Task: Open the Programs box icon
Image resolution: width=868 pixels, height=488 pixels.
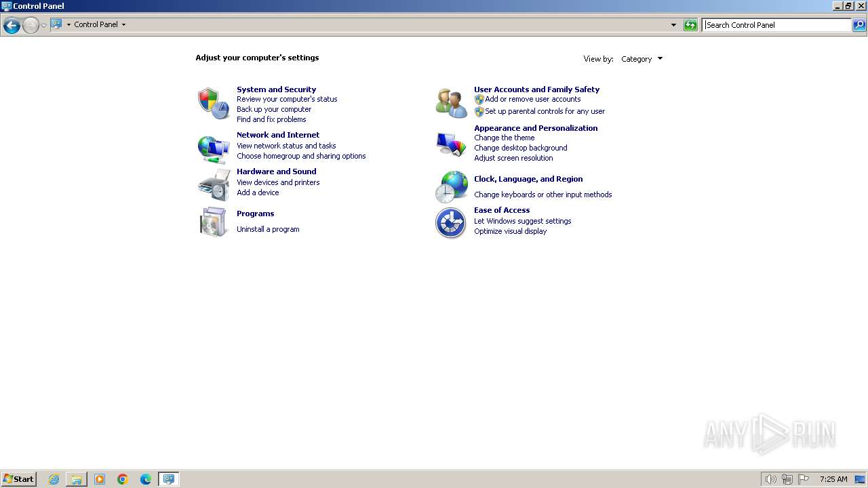Action: [214, 222]
